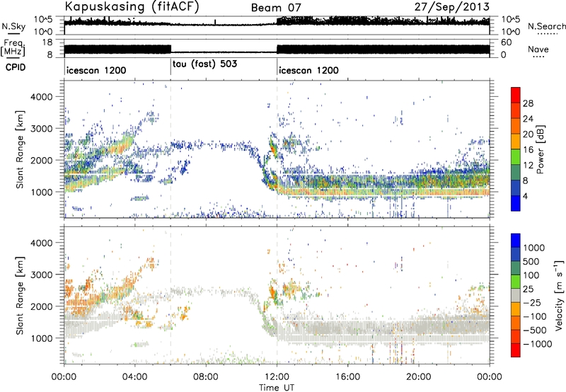
Task: Click the '20:00' time axis tick label
Action: tap(418, 377)
